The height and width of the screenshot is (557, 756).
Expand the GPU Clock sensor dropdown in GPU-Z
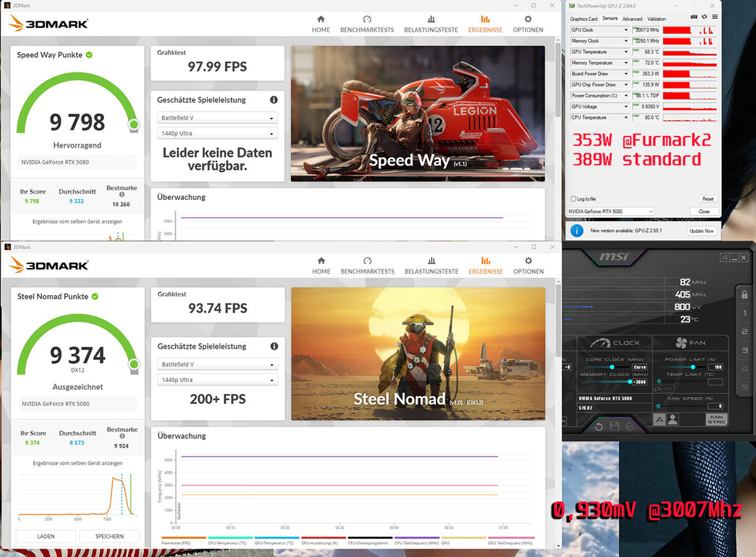point(626,30)
